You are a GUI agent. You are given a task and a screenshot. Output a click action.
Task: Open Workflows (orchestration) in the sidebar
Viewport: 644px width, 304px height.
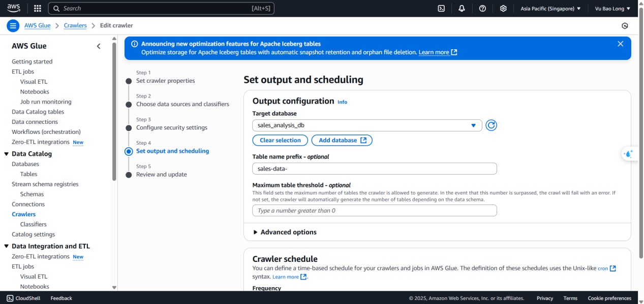(46, 132)
